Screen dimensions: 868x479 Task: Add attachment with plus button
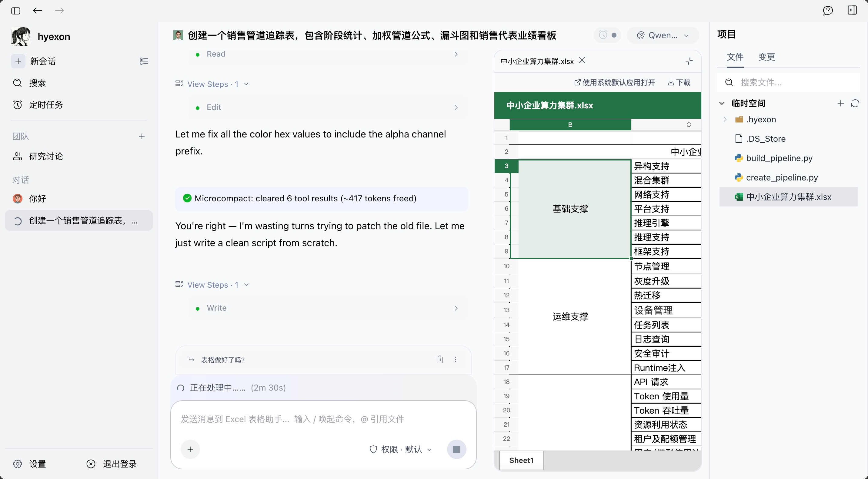[190, 449]
